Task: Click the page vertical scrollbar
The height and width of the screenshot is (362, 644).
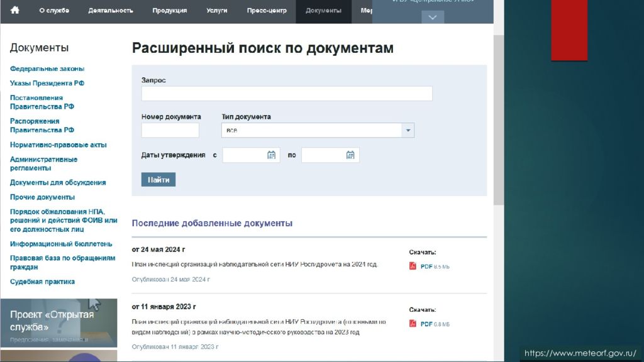Action: click(499, 120)
